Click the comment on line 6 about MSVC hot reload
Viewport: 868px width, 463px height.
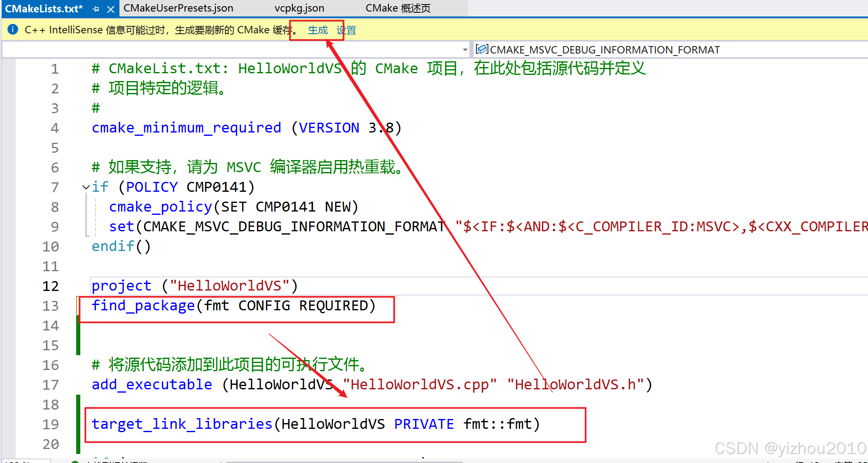pyautogui.click(x=248, y=168)
